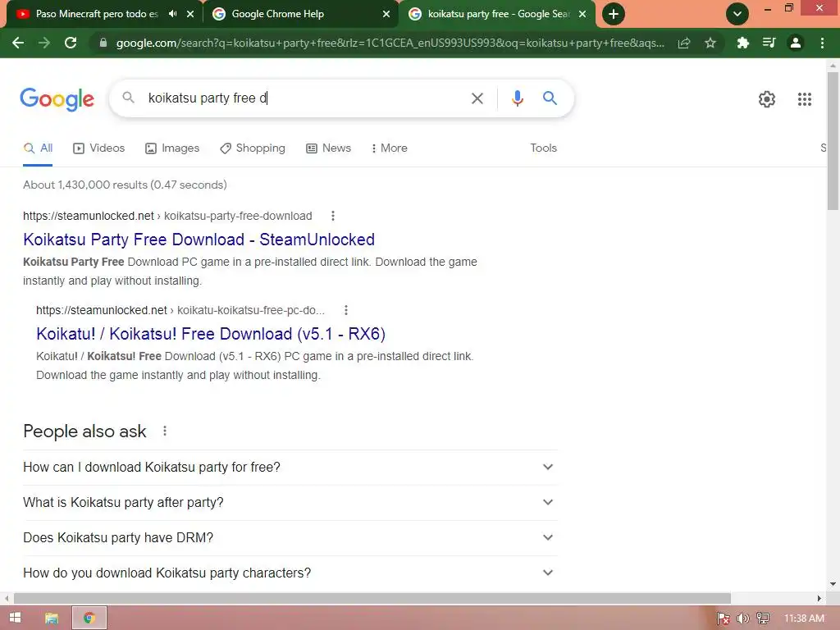Open the tab search dropdown arrow
Image resolution: width=840 pixels, height=630 pixels.
pyautogui.click(x=737, y=14)
